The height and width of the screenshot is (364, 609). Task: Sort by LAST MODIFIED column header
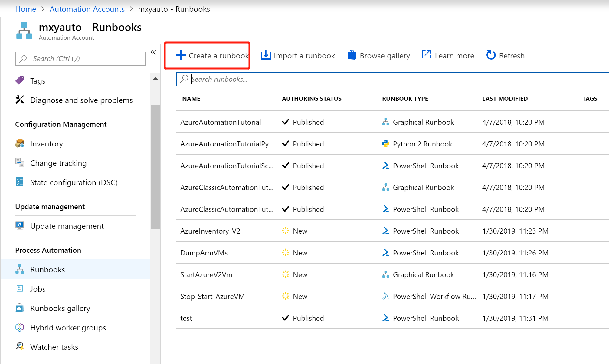[x=505, y=99]
